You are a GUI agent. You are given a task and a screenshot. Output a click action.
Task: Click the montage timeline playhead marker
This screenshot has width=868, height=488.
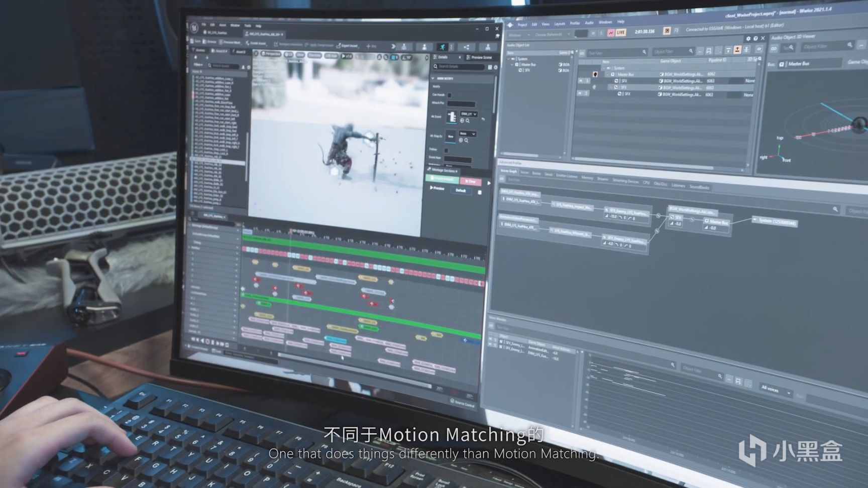(291, 231)
